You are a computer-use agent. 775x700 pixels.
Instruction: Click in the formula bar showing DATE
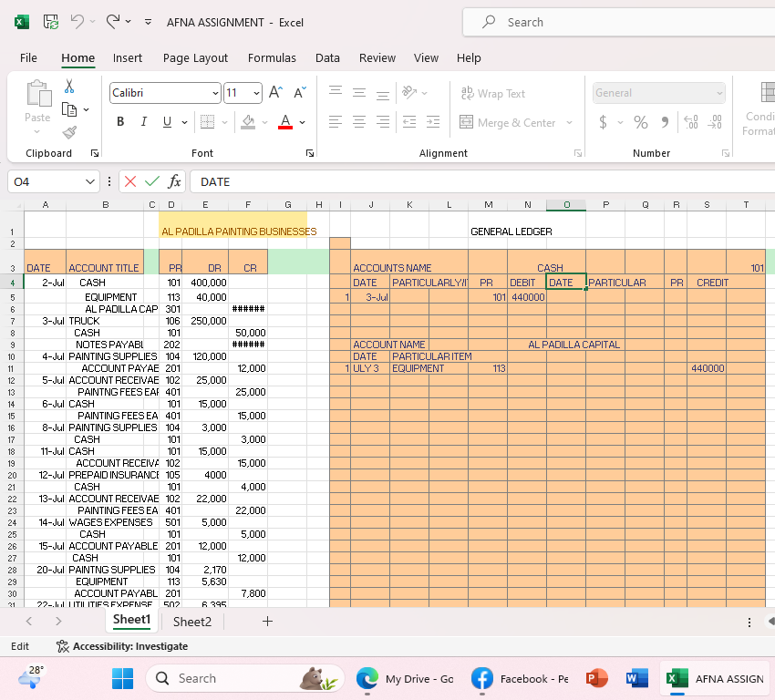(x=482, y=181)
